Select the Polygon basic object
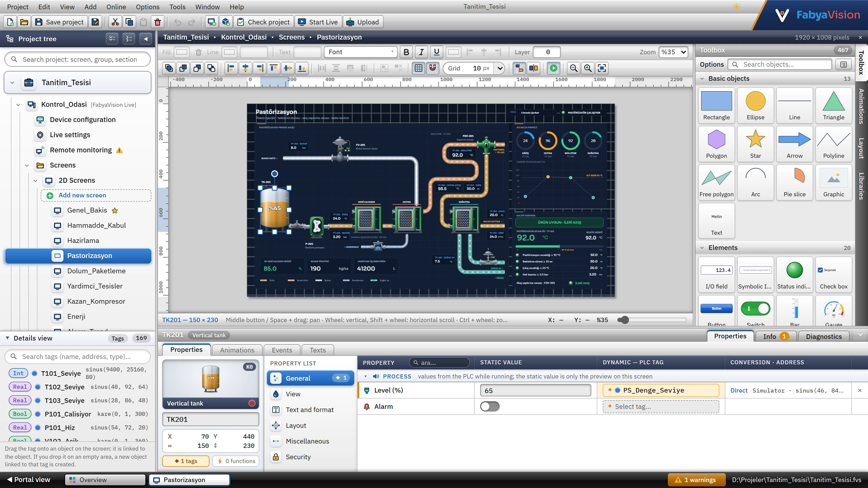Screen dimensions: 868x488 [x=716, y=144]
